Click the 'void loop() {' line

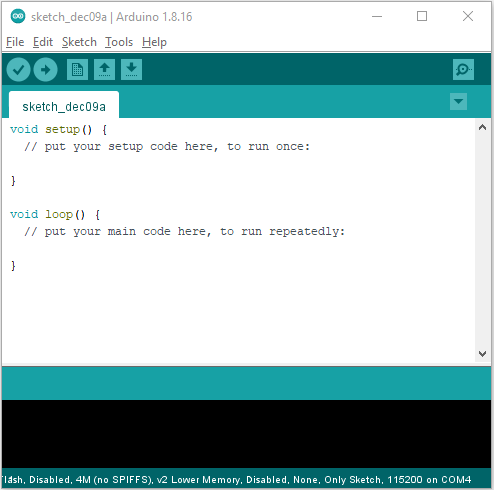tap(55, 214)
